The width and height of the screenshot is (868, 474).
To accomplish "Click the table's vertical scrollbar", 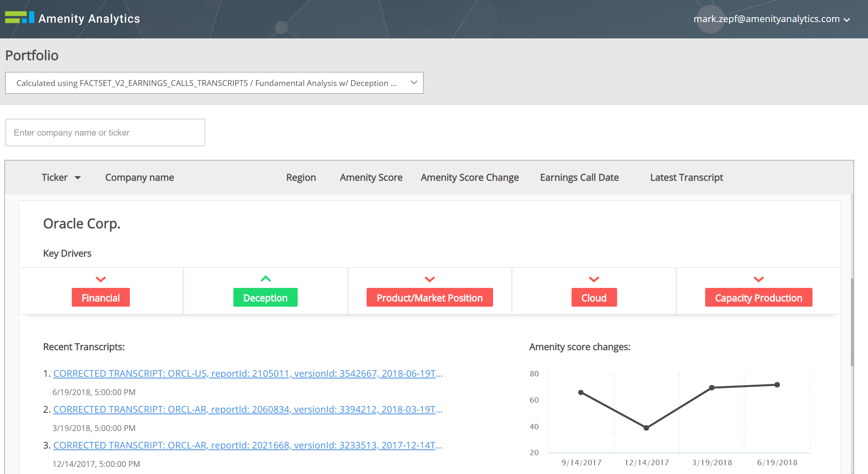I will (x=852, y=322).
